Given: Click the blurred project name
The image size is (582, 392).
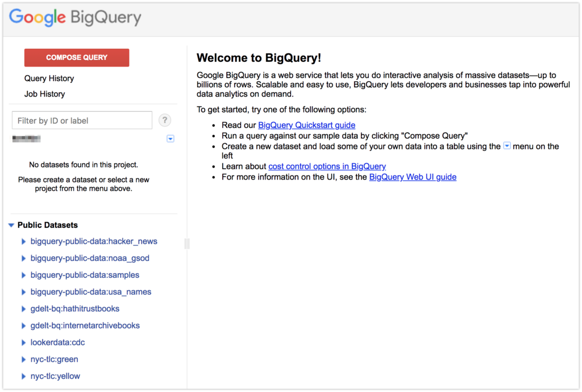Looking at the screenshot, I should click(x=26, y=139).
